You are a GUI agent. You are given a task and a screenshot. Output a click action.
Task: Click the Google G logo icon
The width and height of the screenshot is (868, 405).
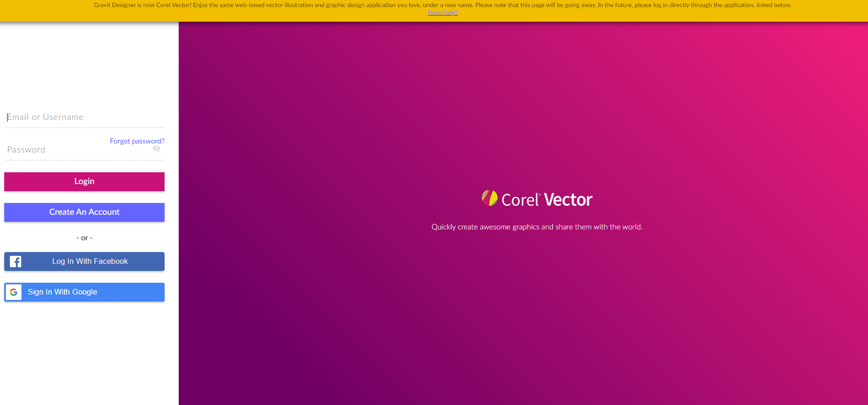click(14, 292)
